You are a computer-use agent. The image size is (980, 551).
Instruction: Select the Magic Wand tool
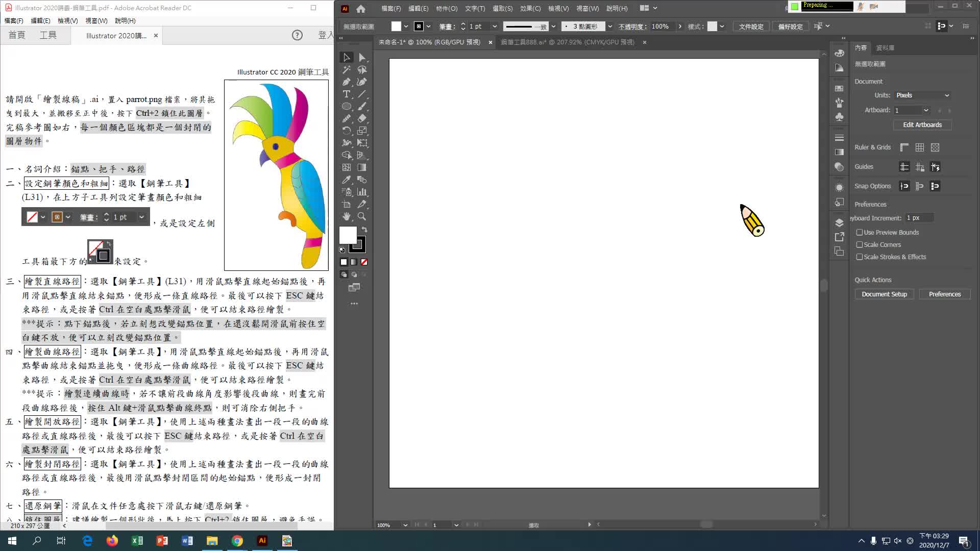347,70
